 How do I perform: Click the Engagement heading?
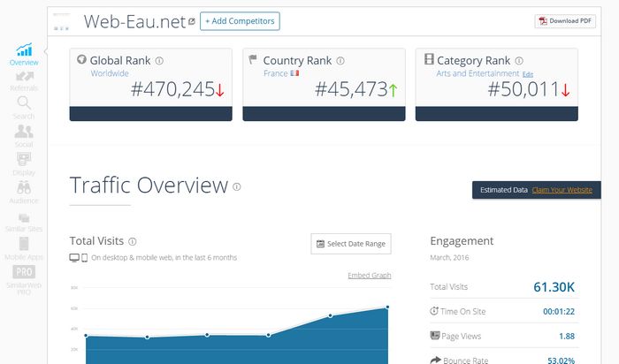[x=462, y=241]
